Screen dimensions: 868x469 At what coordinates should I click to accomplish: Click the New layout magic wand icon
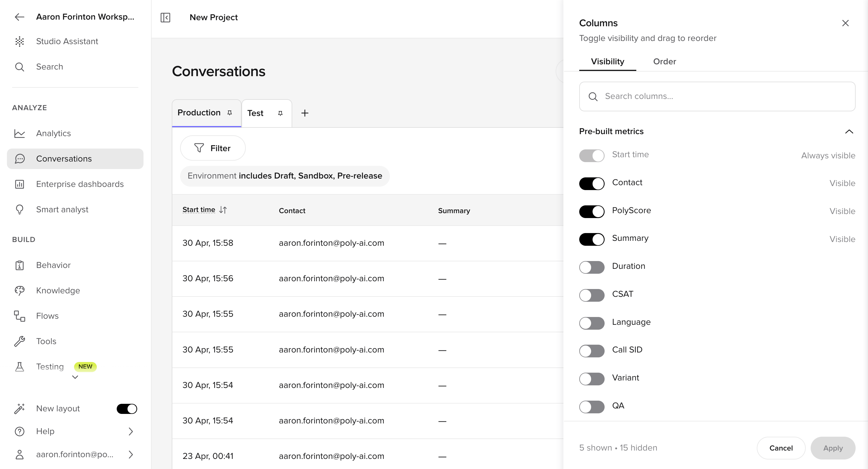coord(20,409)
